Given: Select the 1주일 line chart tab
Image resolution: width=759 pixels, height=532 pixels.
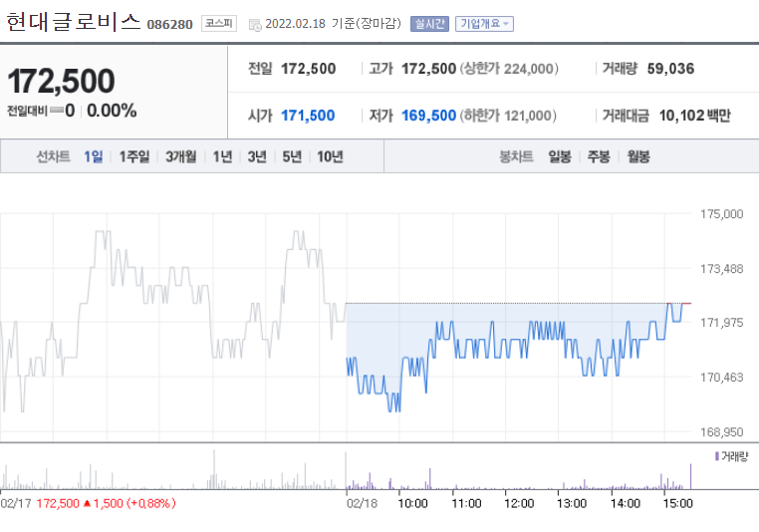Looking at the screenshot, I should (x=134, y=156).
